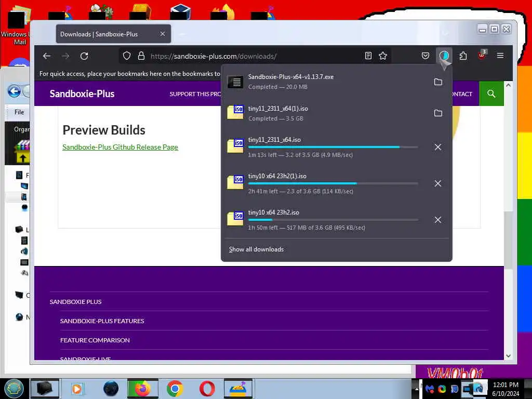Screen dimensions: 532x399
Task: Click tiny10 x64 23h2(1).iso progress bar
Action: [x=333, y=183]
